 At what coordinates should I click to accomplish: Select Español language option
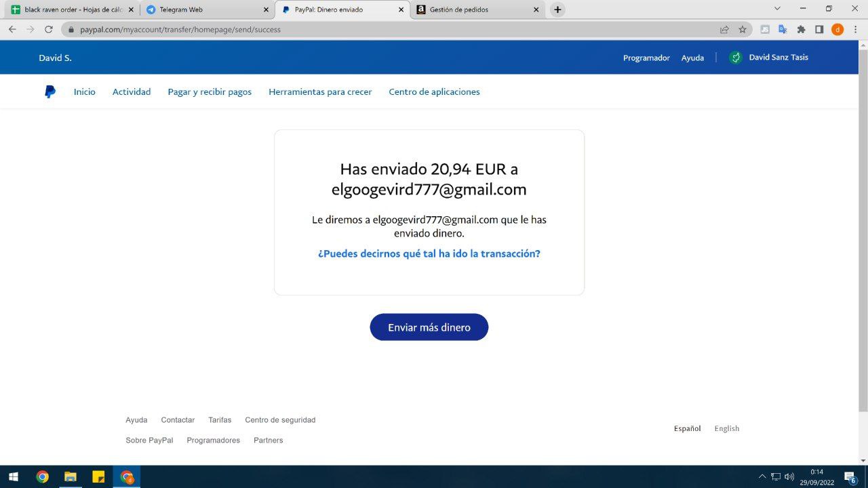687,428
